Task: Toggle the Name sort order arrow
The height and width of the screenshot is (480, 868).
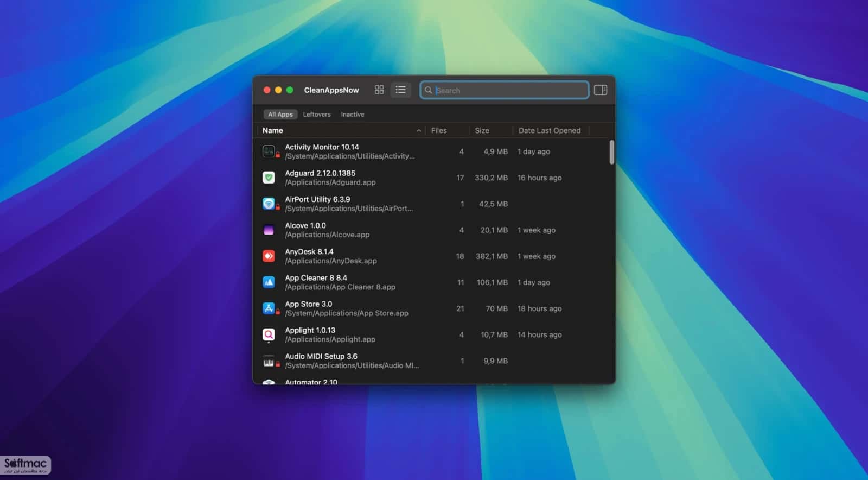Action: coord(419,131)
